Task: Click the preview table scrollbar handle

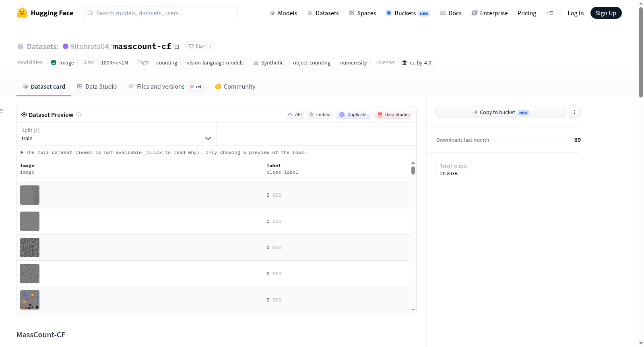Action: click(x=413, y=170)
